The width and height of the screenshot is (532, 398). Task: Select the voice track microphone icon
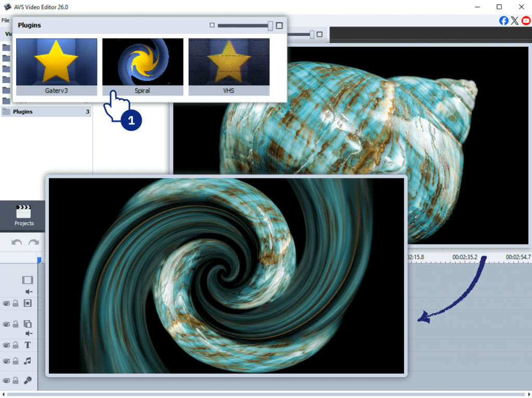tap(28, 380)
